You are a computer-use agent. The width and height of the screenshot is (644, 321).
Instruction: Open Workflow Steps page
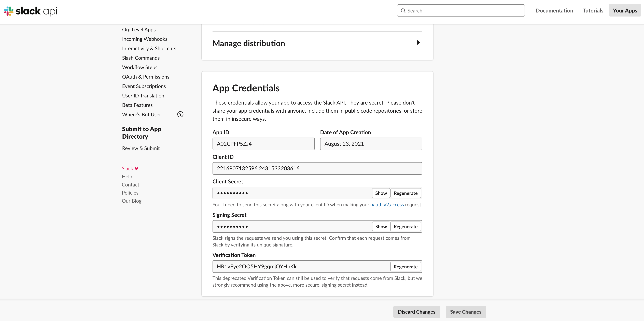pos(139,67)
